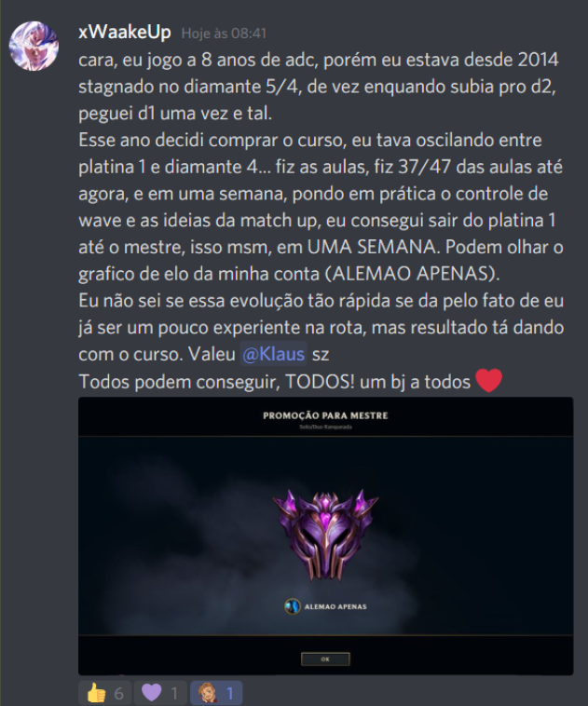Click the PROMOÇÃO PARA MESTRE heading
Screen dimensions: 588x706
tap(325, 415)
